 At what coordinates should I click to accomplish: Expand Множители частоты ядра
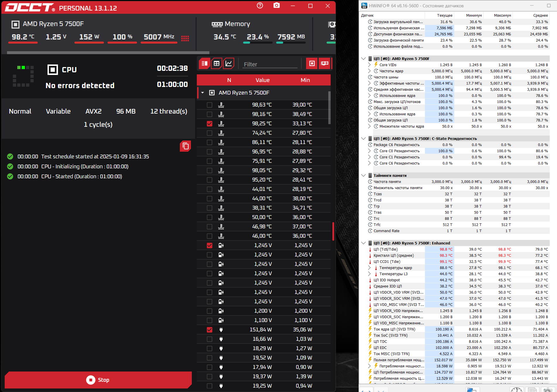[369, 126]
